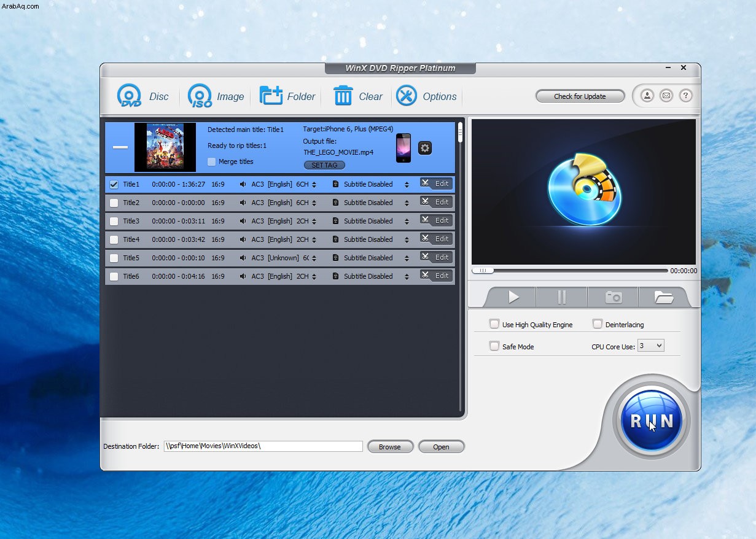This screenshot has height=539, width=756.
Task: Click the email envelope icon
Action: 666,96
